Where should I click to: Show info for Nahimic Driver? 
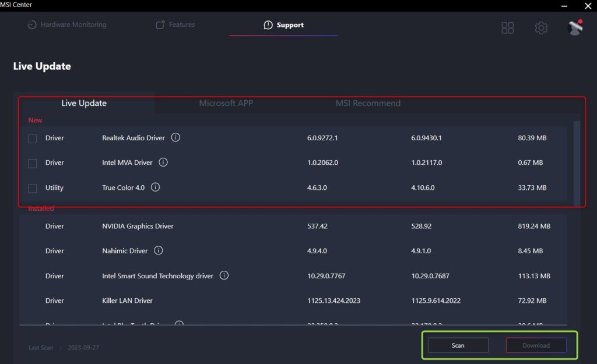click(159, 250)
